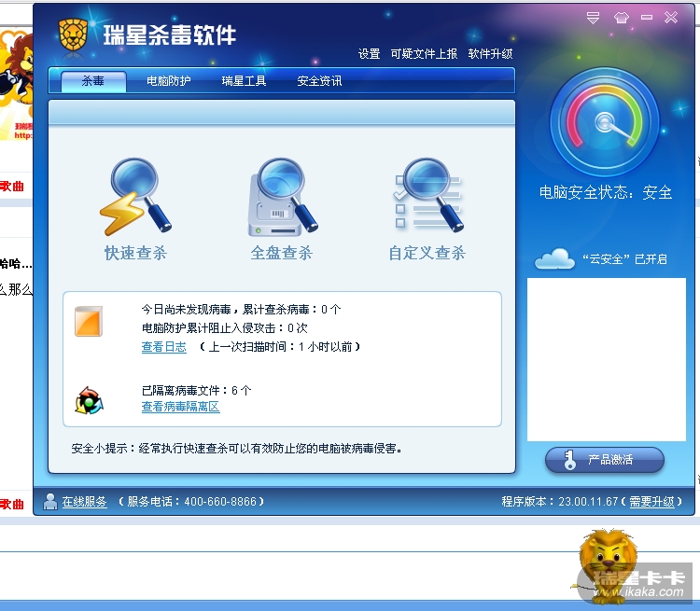The height and width of the screenshot is (611, 700).
Task: Open the 自定义查杀 custom scan icon
Action: click(x=427, y=195)
